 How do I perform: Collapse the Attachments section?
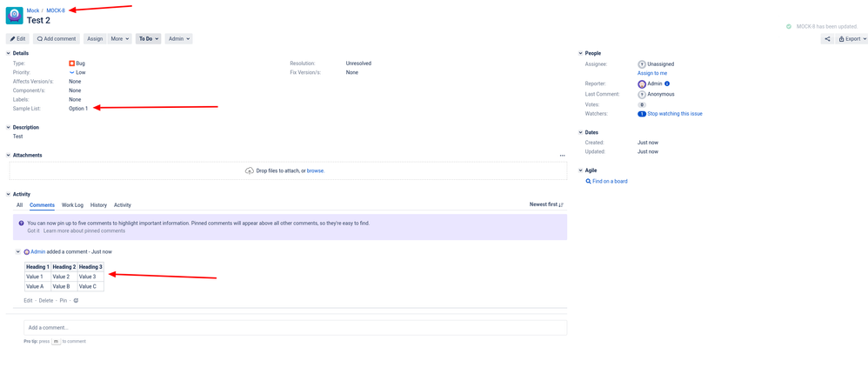coord(8,156)
